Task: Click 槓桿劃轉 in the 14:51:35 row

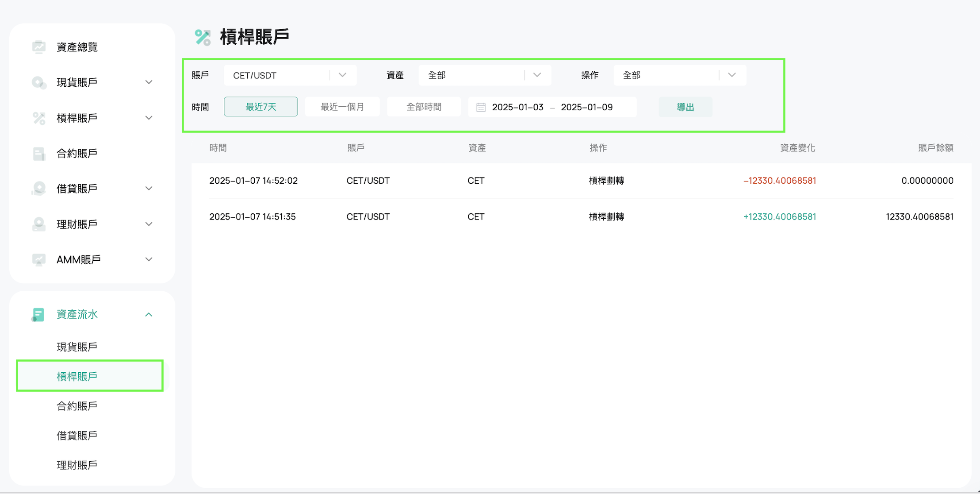Action: [x=606, y=216]
